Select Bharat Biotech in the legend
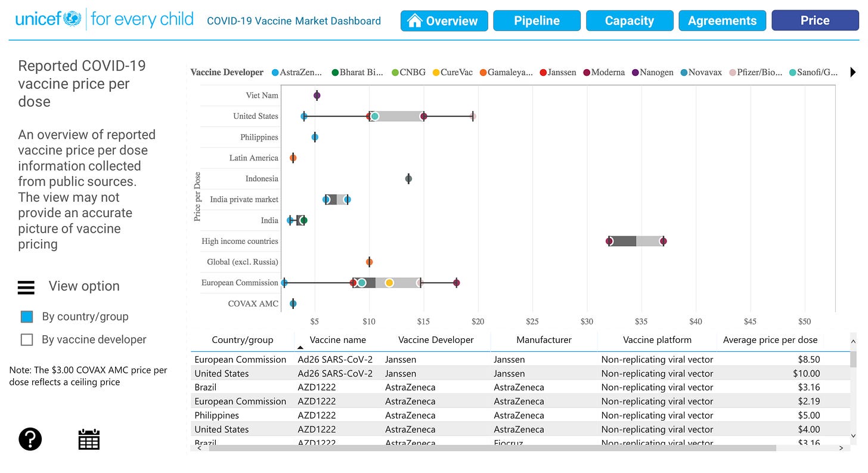 357,72
